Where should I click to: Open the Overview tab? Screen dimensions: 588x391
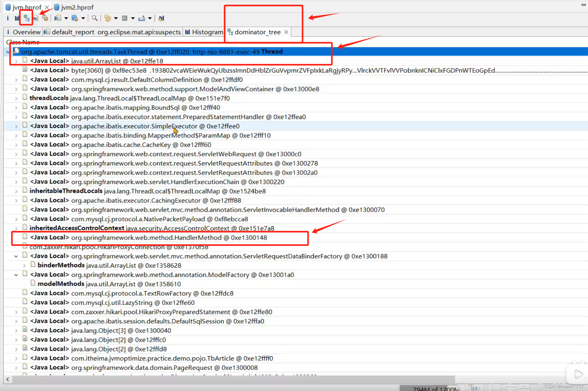pyautogui.click(x=23, y=32)
